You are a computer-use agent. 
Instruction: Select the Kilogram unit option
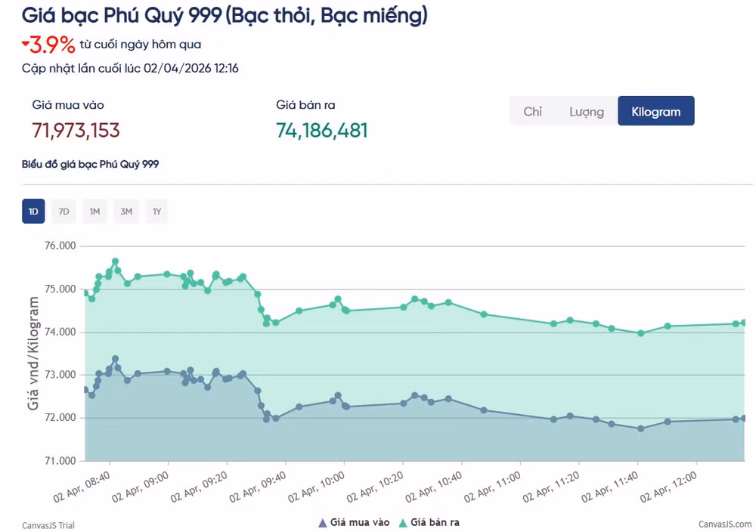click(655, 111)
